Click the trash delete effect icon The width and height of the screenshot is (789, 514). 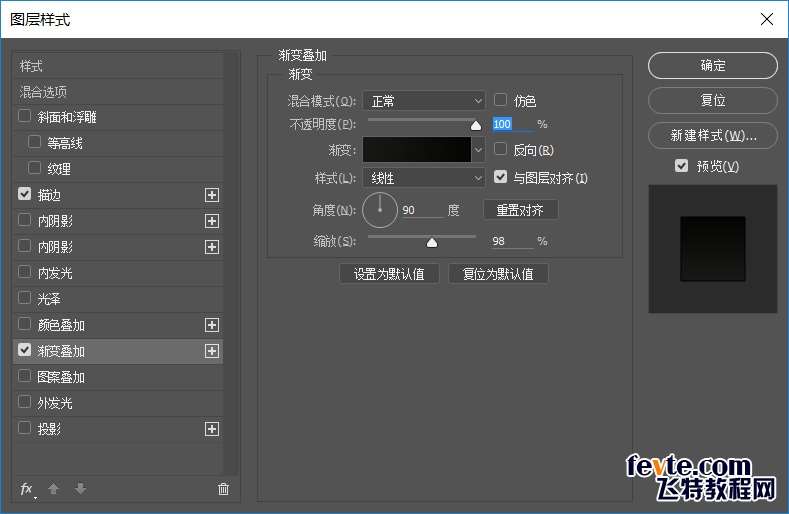click(223, 489)
